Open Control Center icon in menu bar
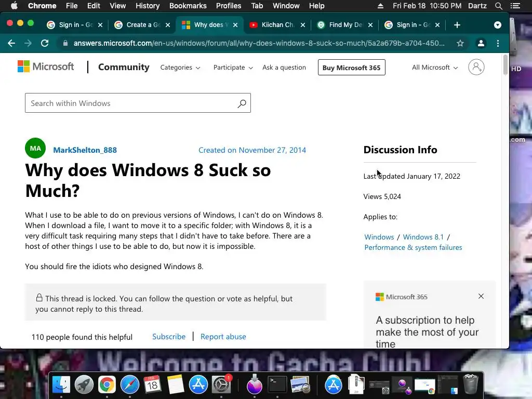Image resolution: width=532 pixels, height=399 pixels. point(515,6)
